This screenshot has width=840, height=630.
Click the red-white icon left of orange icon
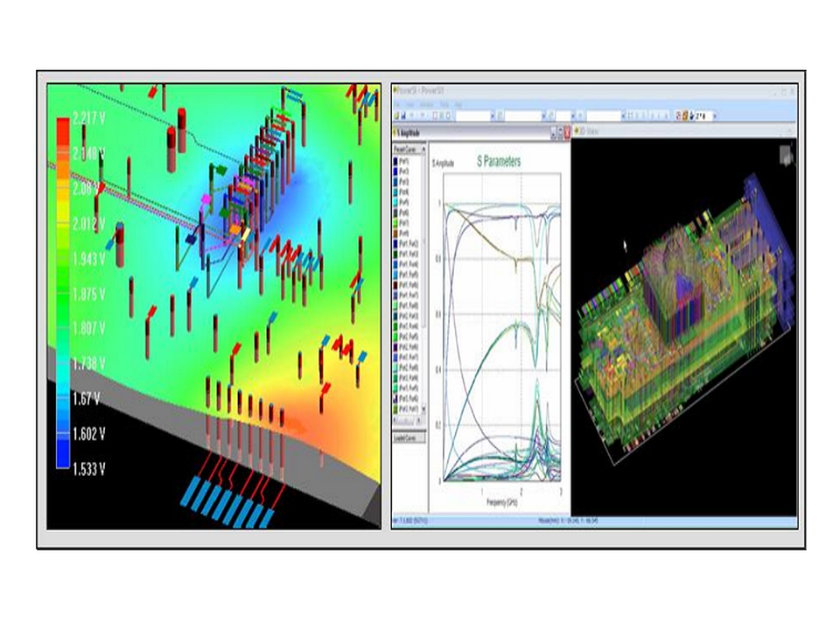pyautogui.click(x=678, y=115)
